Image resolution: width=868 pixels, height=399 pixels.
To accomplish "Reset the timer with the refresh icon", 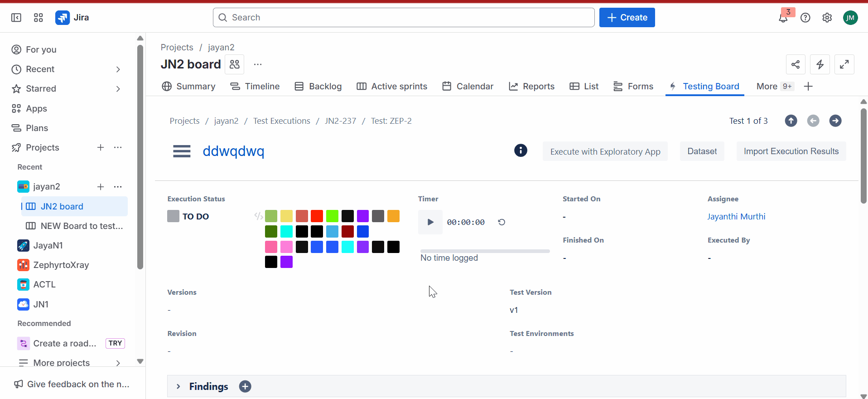I will click(x=502, y=222).
